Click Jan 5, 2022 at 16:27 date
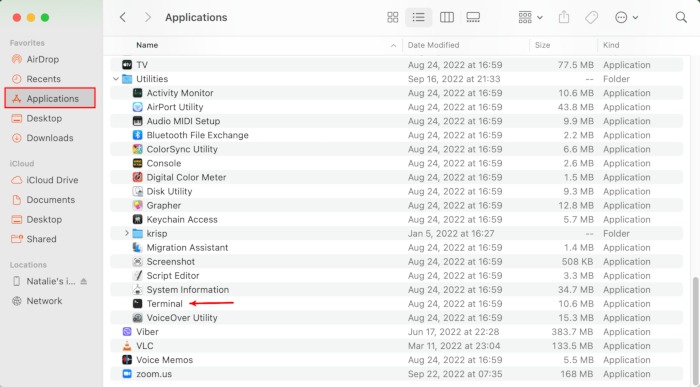Screen dimensions: 700x387 pos(451,233)
